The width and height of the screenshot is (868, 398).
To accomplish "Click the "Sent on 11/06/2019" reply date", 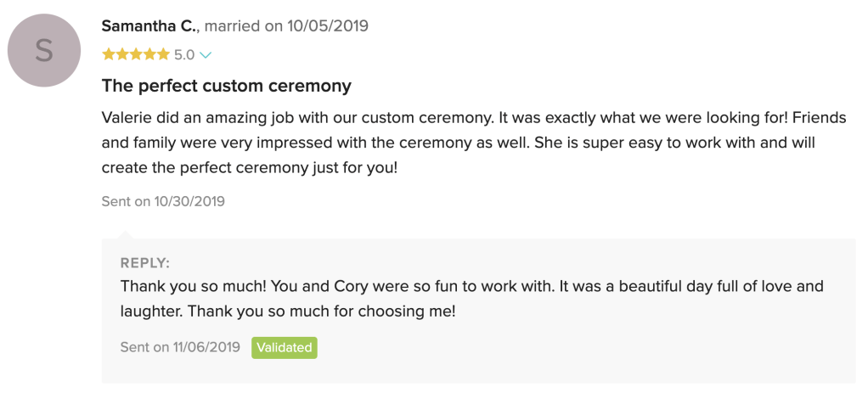I will pos(180,347).
